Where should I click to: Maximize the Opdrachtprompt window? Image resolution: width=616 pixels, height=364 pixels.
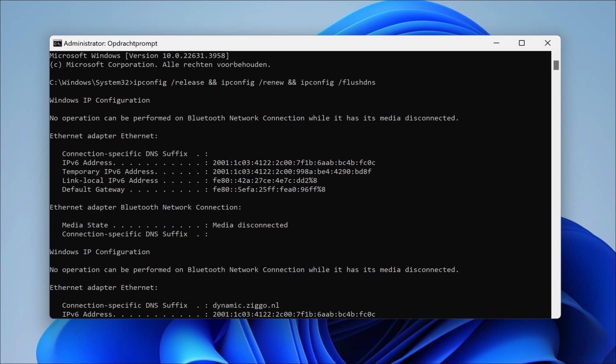click(522, 43)
